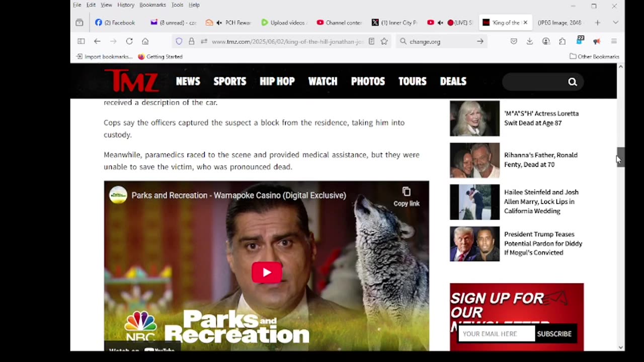Open TMZ PHOTOS section
This screenshot has height=362, width=644.
coord(368,81)
